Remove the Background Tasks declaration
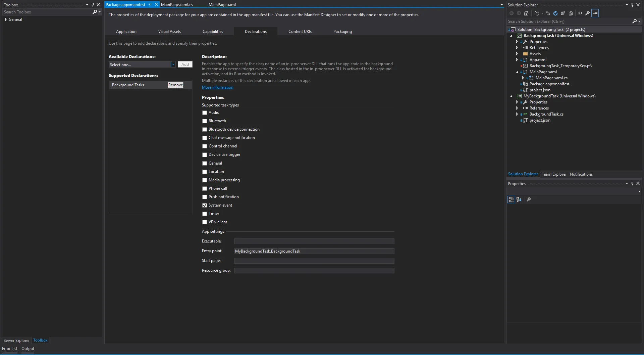The width and height of the screenshot is (644, 355). (x=175, y=85)
